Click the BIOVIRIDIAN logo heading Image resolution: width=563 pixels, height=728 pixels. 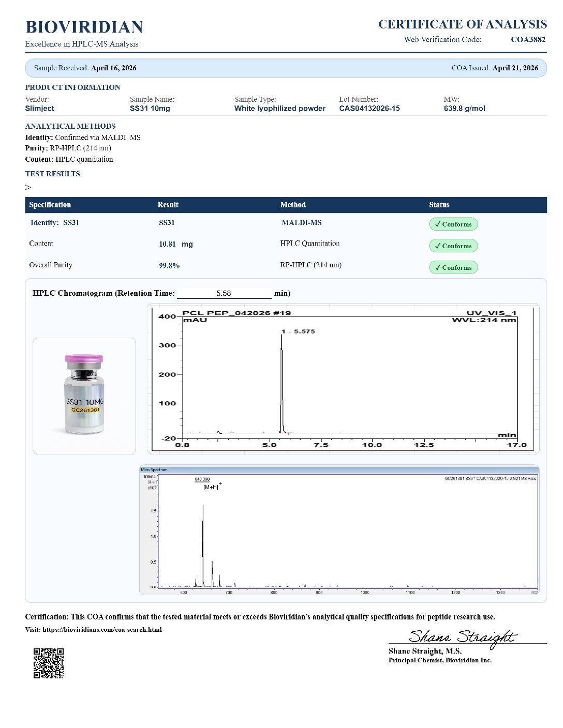[84, 27]
